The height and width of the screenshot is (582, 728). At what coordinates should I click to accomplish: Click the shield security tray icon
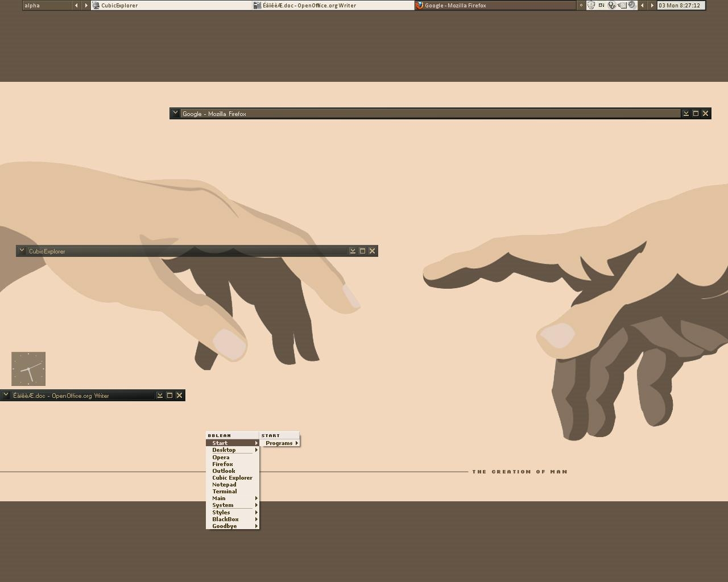591,5
